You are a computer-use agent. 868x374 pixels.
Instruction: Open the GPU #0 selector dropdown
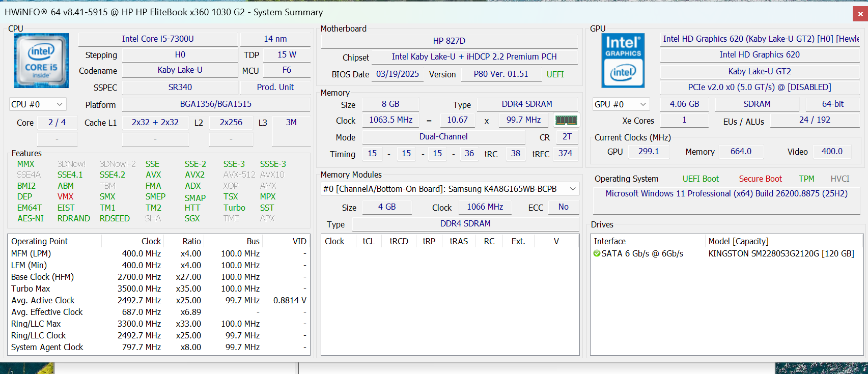pyautogui.click(x=621, y=104)
